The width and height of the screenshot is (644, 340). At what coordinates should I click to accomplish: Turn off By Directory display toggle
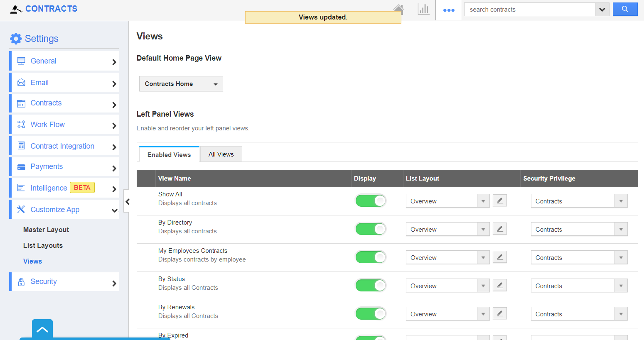[371, 229]
